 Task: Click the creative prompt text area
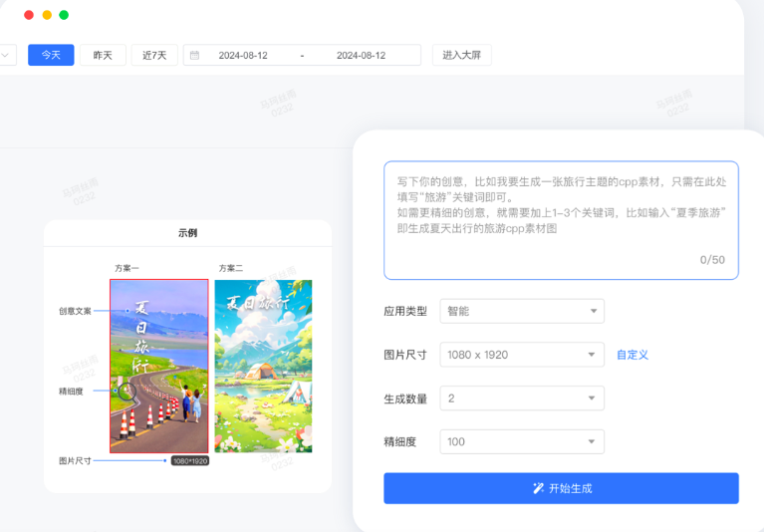pos(561,219)
